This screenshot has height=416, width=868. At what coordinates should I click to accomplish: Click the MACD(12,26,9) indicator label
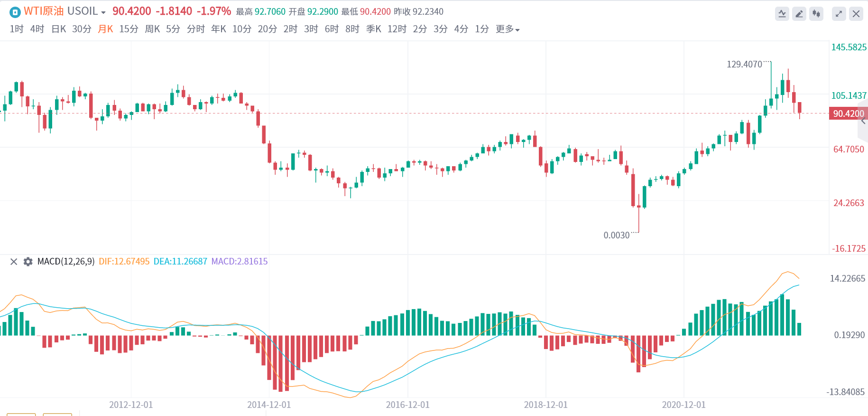point(66,262)
